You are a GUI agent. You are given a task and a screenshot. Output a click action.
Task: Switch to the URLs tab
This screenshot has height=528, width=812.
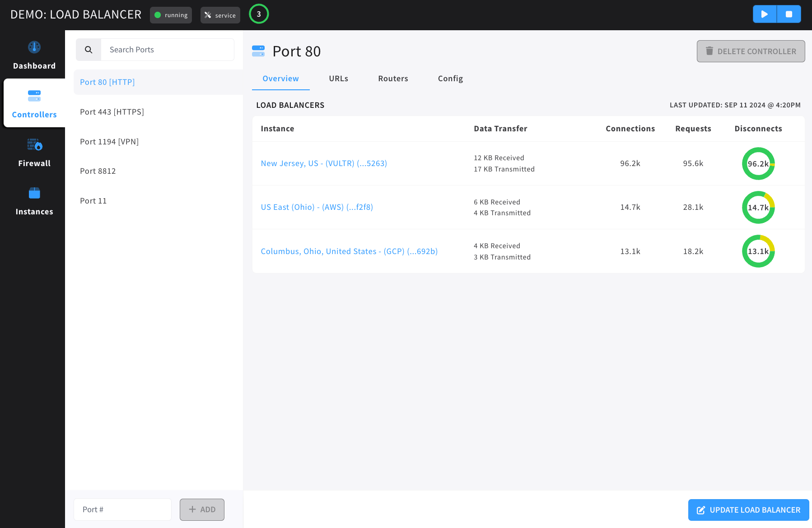click(x=339, y=79)
